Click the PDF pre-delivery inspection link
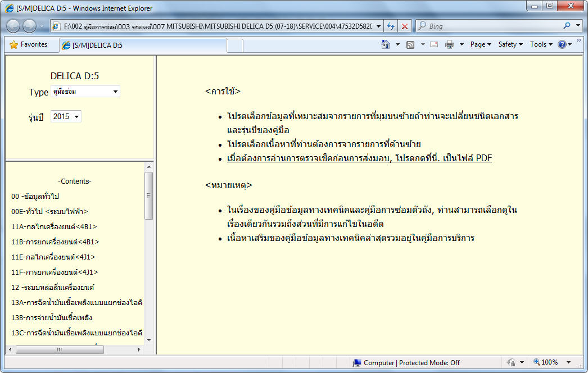 (x=359, y=158)
